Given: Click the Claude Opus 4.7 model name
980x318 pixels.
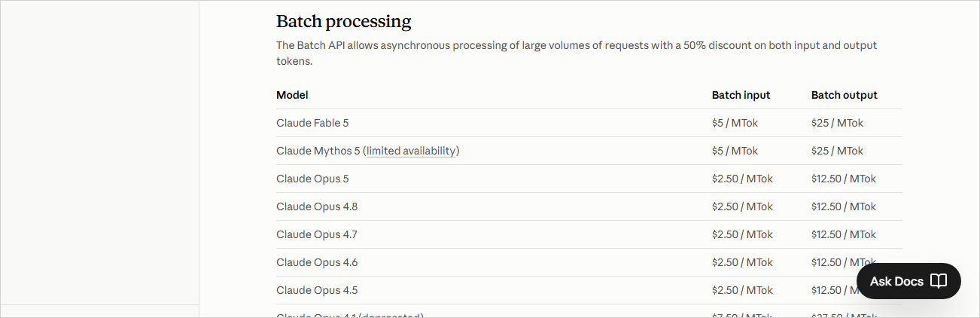Looking at the screenshot, I should pyautogui.click(x=317, y=234).
